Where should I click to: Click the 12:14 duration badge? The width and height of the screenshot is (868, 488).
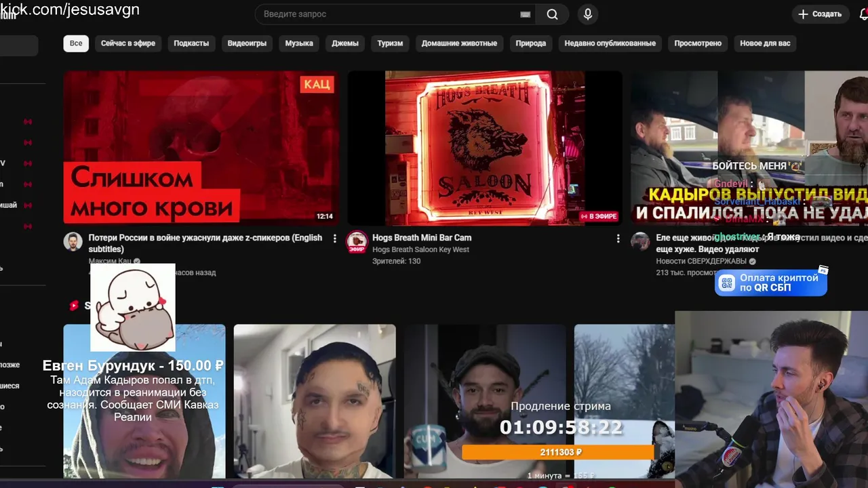coord(324,216)
